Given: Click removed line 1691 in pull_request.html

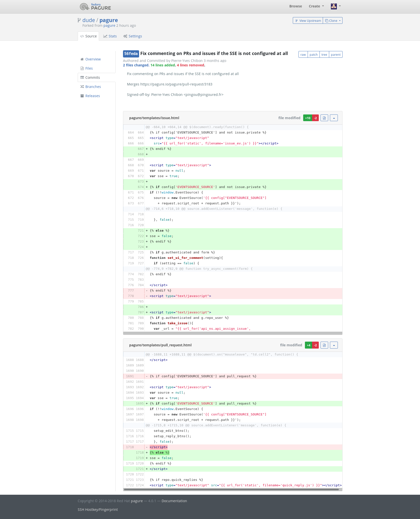Looking at the screenshot, I should (233, 376).
